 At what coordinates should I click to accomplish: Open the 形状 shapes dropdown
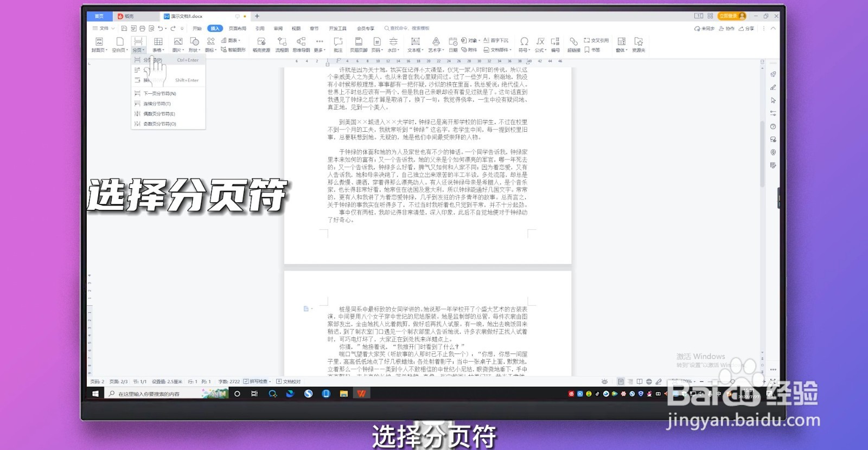click(194, 44)
